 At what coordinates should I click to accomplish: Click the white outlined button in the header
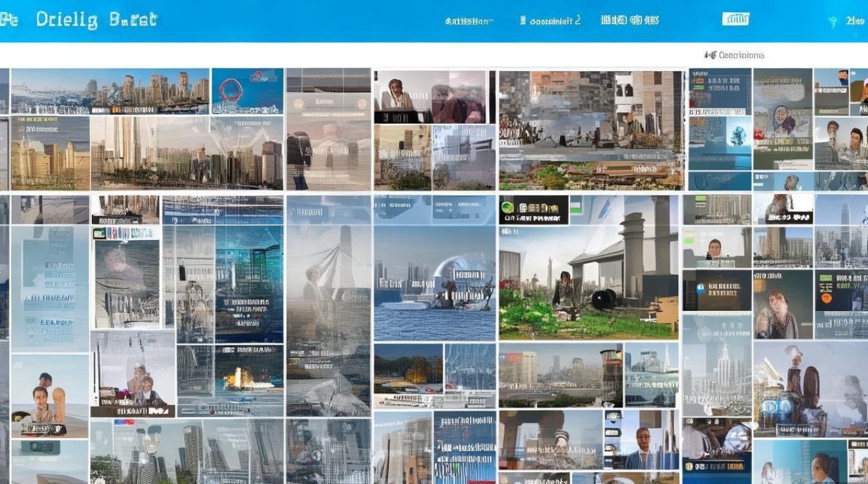pyautogui.click(x=735, y=19)
